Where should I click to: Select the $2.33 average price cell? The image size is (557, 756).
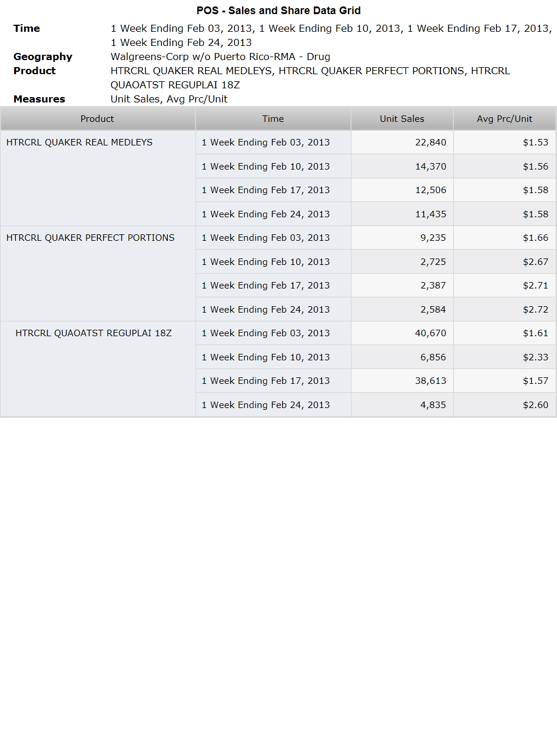tap(505, 357)
